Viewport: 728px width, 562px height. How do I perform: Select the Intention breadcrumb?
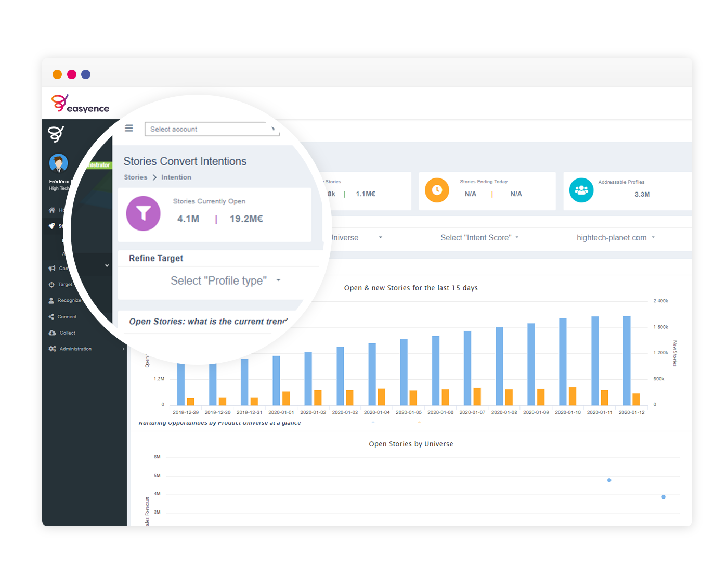tap(176, 177)
